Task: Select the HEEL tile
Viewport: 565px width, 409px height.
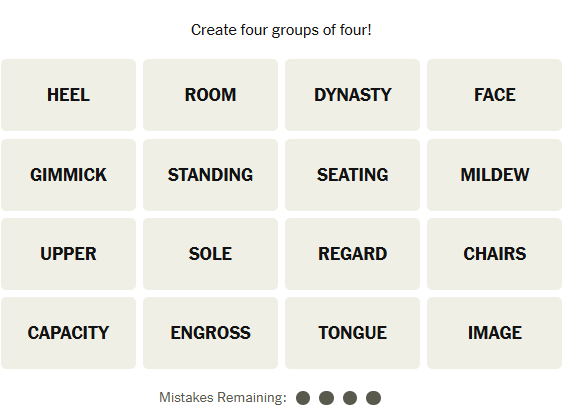Action: (x=68, y=95)
